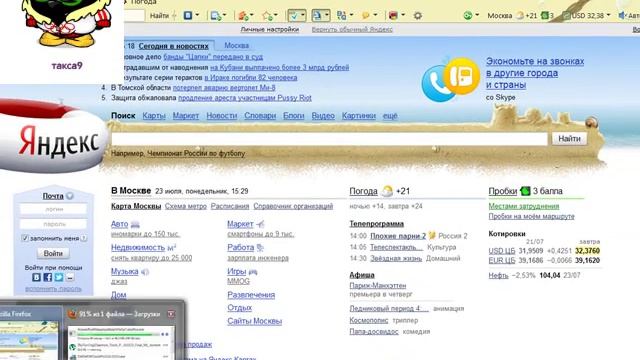Toggle the highlighted checkmark toolbar button
640x360 pixels.
pyautogui.click(x=296, y=16)
